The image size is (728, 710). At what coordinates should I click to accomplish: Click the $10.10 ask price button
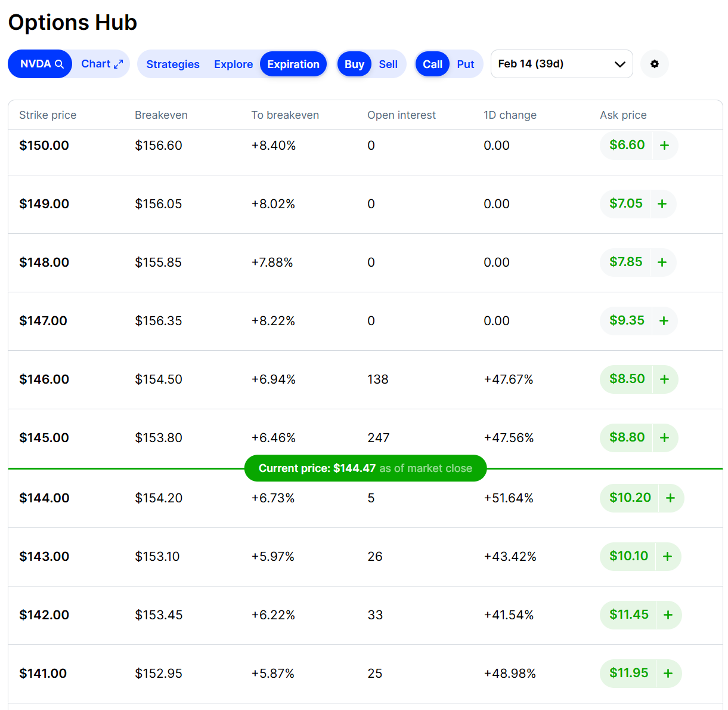(x=628, y=556)
